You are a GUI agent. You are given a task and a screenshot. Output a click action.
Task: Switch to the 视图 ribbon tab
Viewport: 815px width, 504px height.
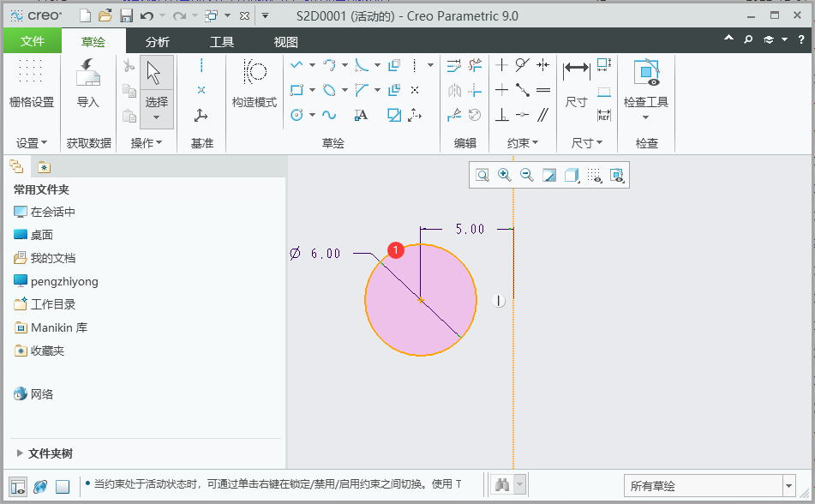pyautogui.click(x=286, y=42)
